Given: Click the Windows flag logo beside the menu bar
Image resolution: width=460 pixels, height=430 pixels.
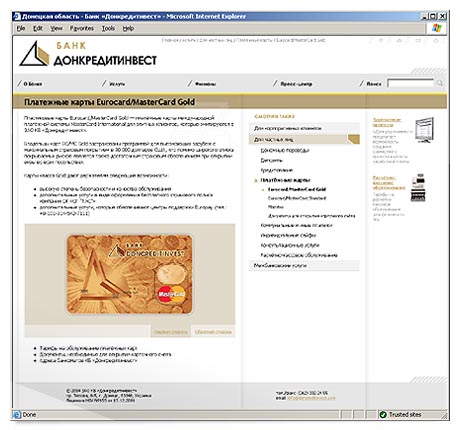Looking at the screenshot, I should 436,28.
